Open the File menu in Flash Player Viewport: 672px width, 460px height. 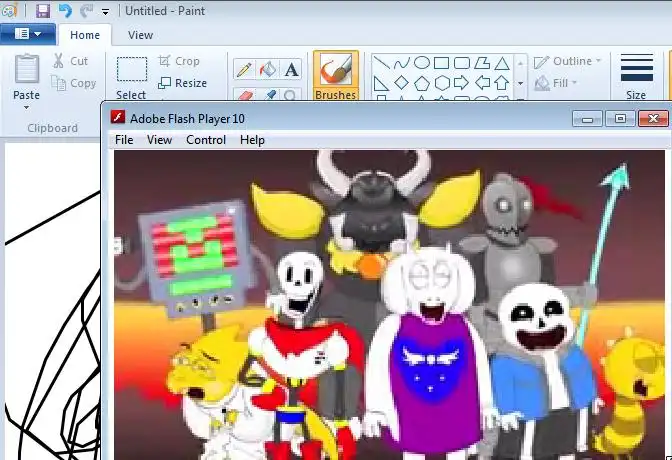pyautogui.click(x=124, y=140)
